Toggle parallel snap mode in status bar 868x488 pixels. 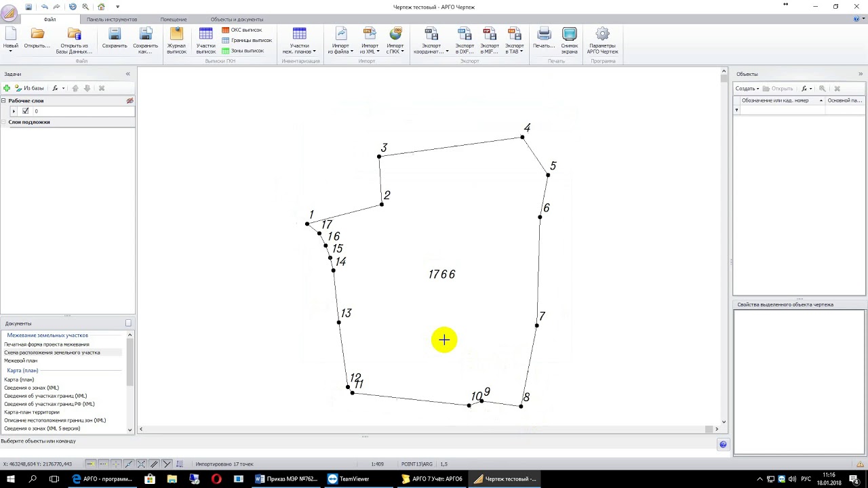pyautogui.click(x=155, y=464)
